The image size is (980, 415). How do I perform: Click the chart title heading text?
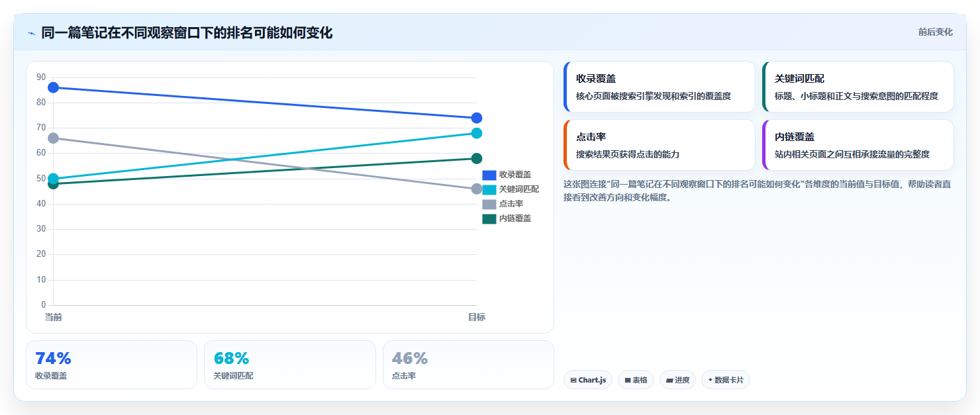pos(187,32)
